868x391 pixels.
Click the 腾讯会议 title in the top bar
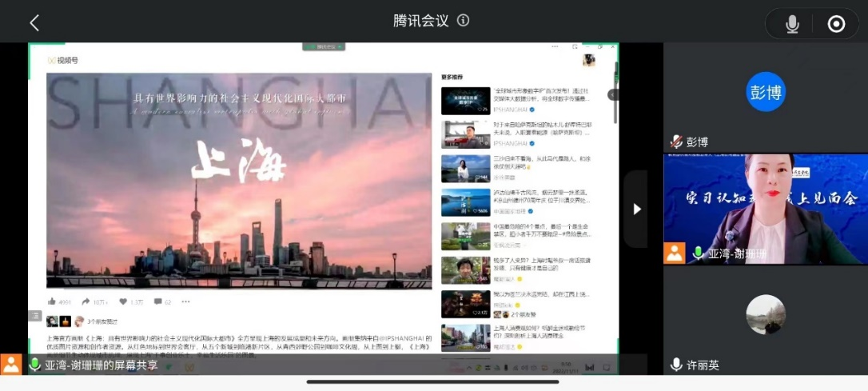(x=420, y=21)
